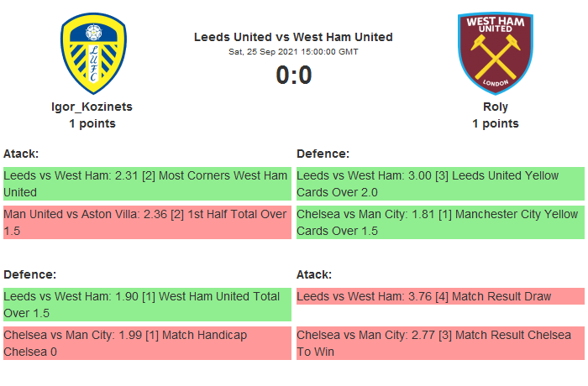
Task: Click the top right Defence heading
Action: [323, 154]
